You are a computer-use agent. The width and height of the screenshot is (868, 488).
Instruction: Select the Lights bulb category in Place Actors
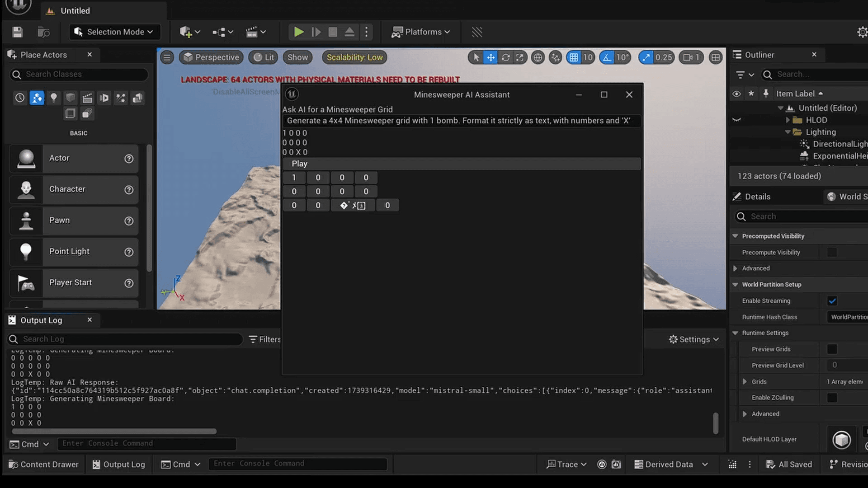tap(53, 98)
